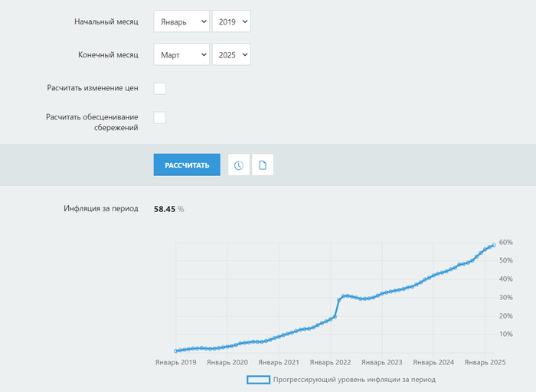Open the calculation history clock icon

point(239,165)
